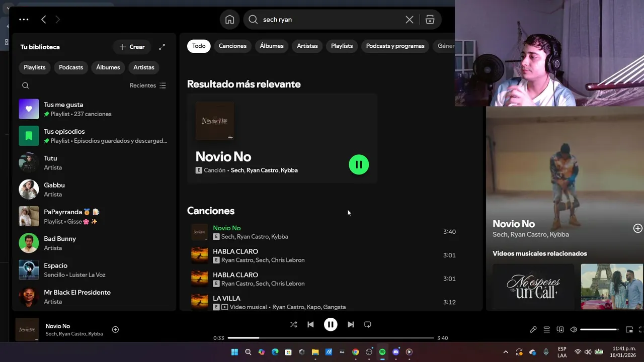The image size is (644, 362).
Task: Open the Windows Start menu
Action: (x=234, y=352)
